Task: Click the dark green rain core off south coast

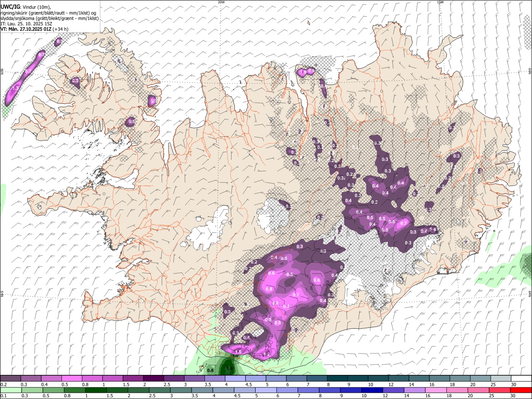Action: pos(228,367)
